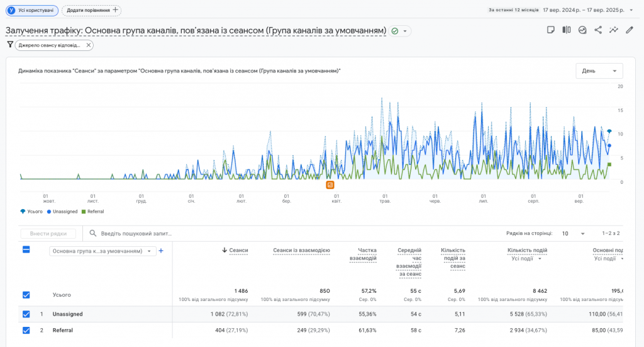Open the annotations note icon
Viewport: 644px width, 347px height.
(x=551, y=30)
